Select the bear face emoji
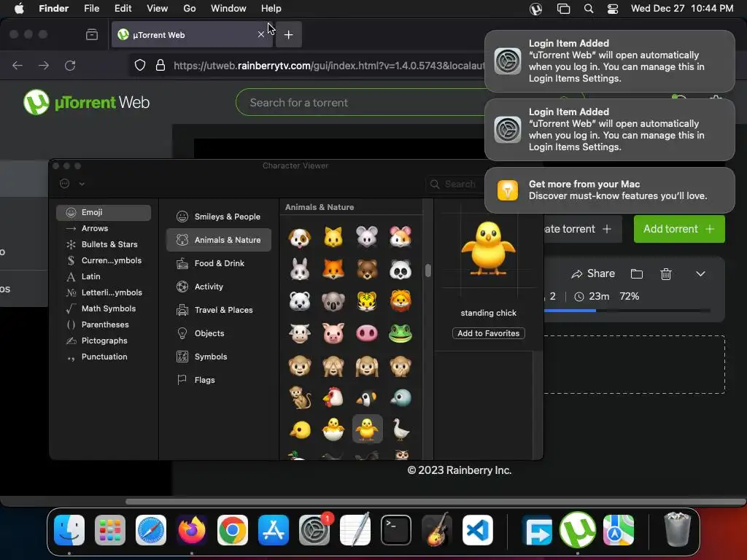747x560 pixels. tap(367, 270)
